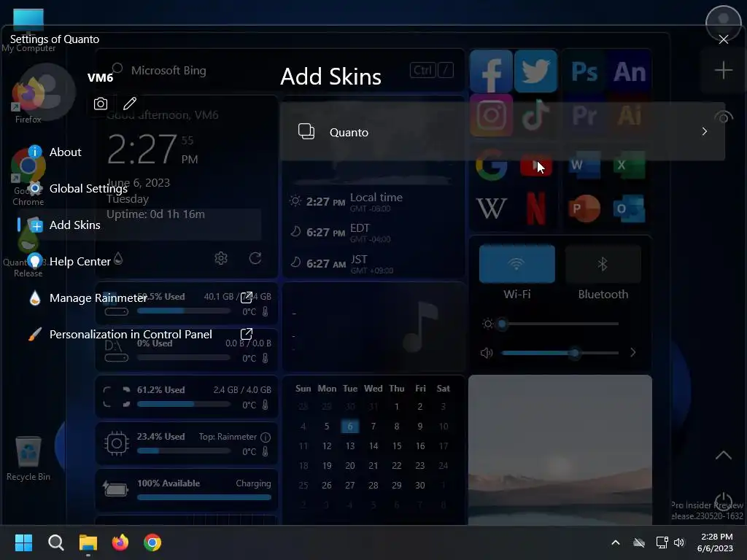Open the taskbar clock and date
This screenshot has width=747, height=560.
716,542
